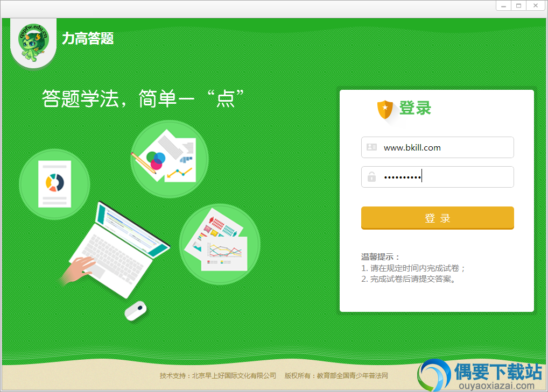Click the white computer mouse illustration
The width and height of the screenshot is (548, 392).
136,311
